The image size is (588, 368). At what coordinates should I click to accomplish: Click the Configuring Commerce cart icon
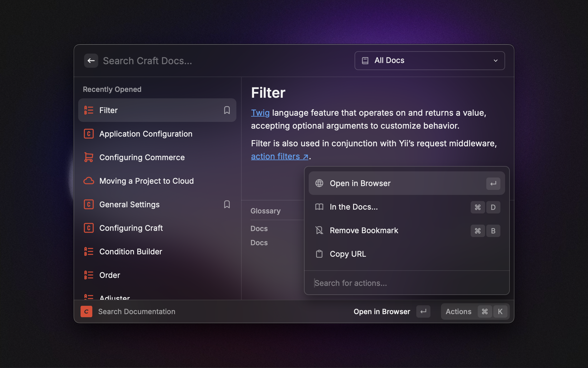[88, 157]
